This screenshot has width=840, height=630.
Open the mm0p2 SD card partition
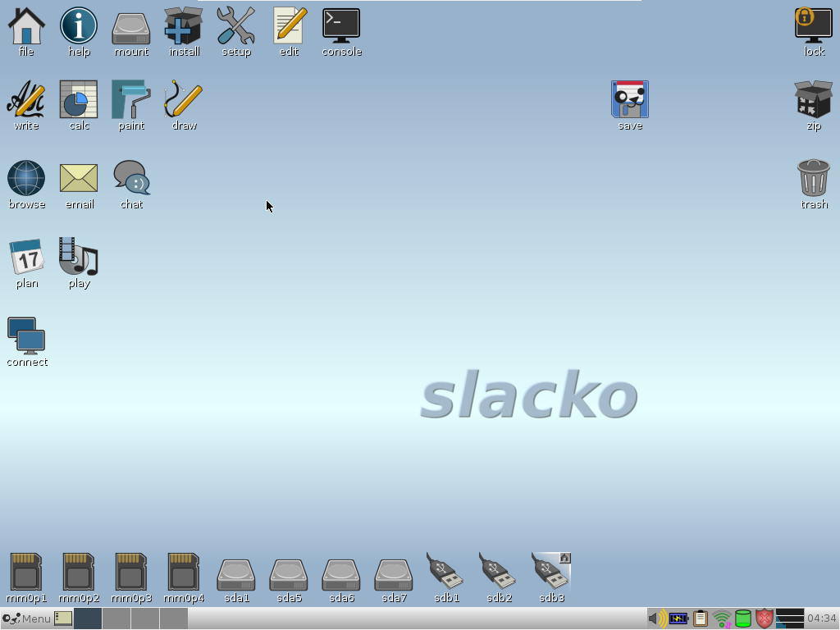click(x=79, y=572)
